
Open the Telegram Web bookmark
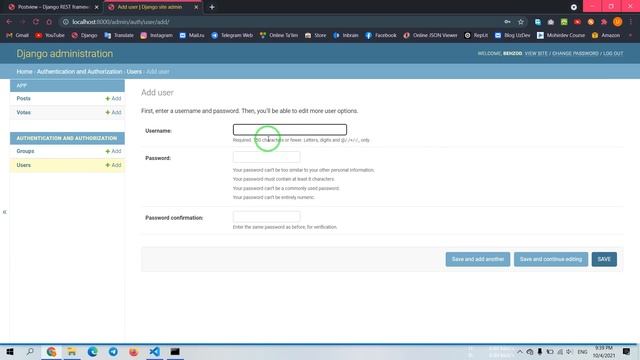(232, 36)
